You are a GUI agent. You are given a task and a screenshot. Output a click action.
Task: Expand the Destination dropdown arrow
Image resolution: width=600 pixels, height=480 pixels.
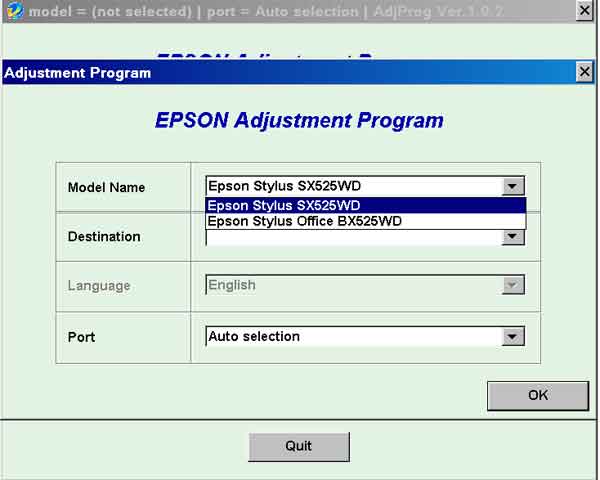click(x=513, y=237)
